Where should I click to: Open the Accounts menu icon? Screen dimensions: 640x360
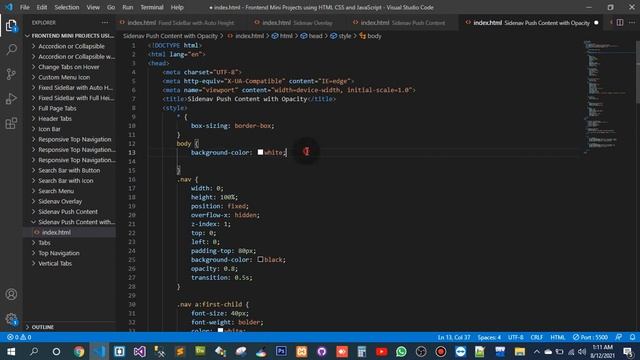coord(11,294)
